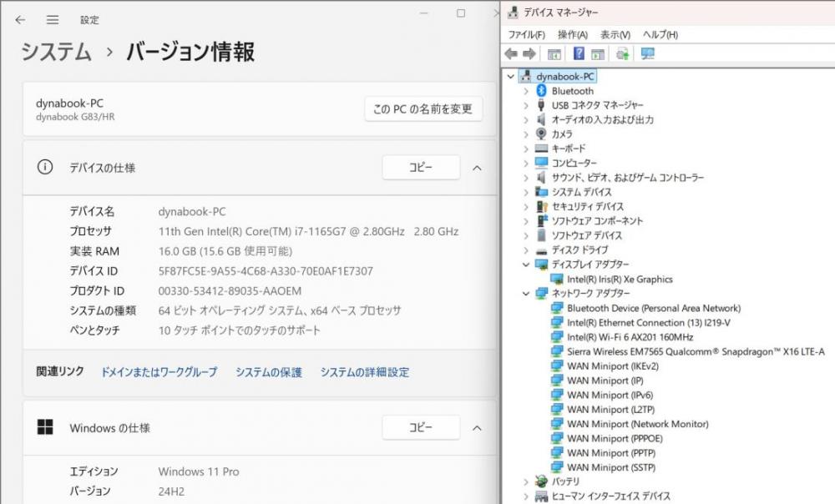Select Bluetooth Device (Personal Area Network)
This screenshot has height=504, width=835.
tap(654, 308)
